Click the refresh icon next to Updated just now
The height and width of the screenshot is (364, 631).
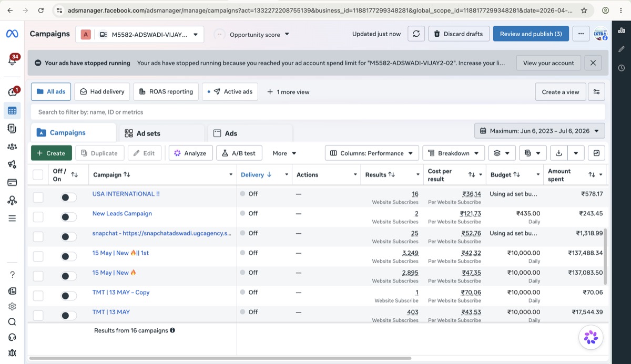[x=416, y=34]
